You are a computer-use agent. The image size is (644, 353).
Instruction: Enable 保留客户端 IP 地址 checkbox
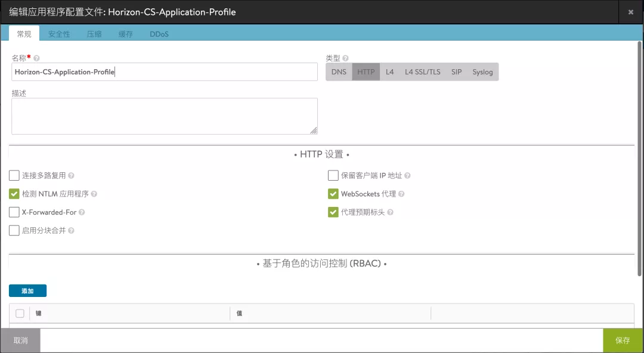[x=333, y=175]
